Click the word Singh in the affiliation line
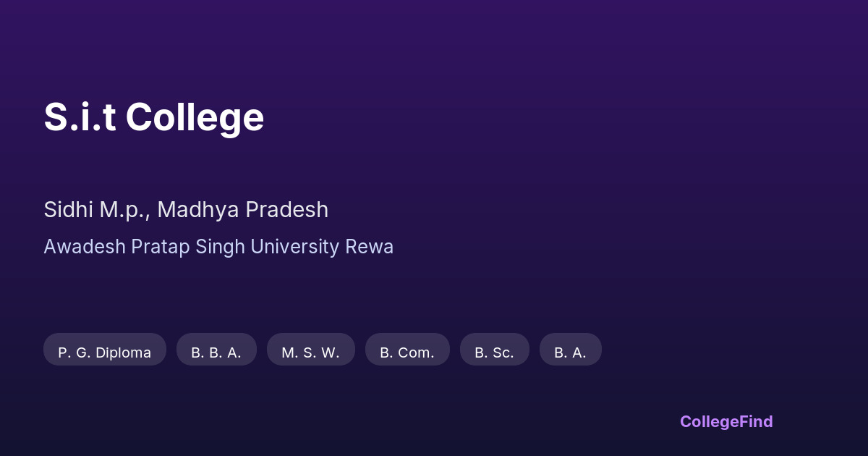The image size is (868, 456). coord(220,247)
